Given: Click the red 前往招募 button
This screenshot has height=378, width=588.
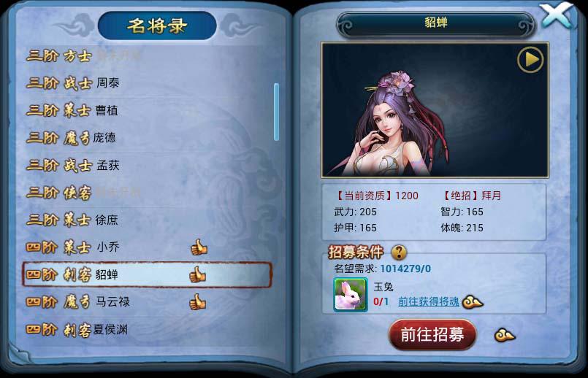Looking at the screenshot, I should [432, 334].
